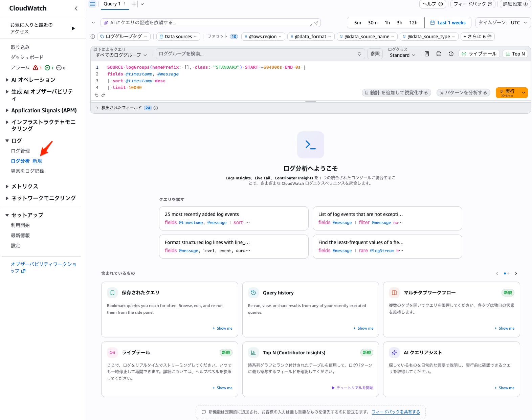Redo the query edit

(103, 95)
